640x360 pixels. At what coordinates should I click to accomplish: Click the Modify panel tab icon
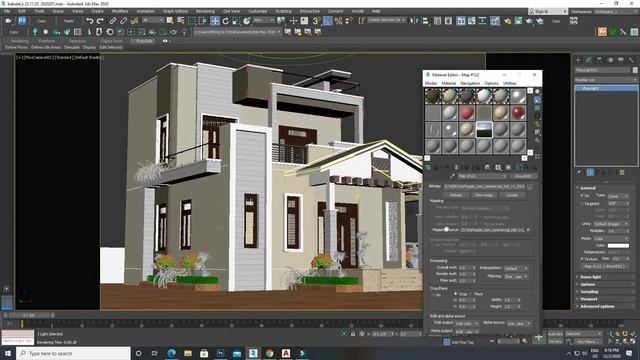[589, 60]
